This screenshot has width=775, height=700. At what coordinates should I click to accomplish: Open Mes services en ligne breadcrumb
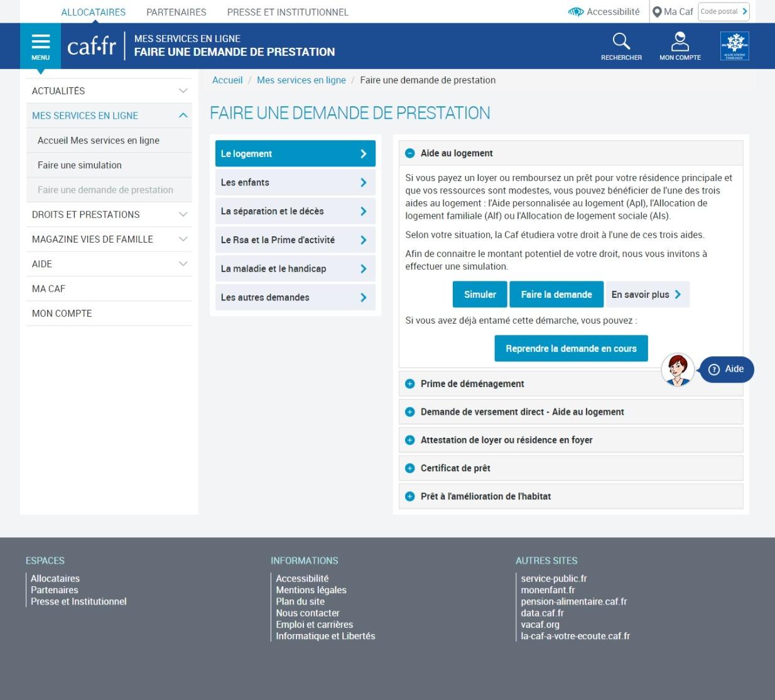301,80
